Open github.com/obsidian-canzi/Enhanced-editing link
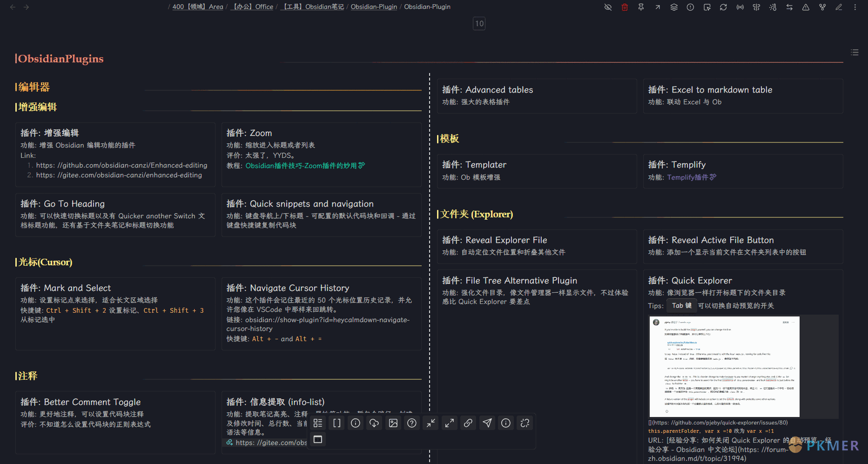868x464 pixels. tap(122, 165)
